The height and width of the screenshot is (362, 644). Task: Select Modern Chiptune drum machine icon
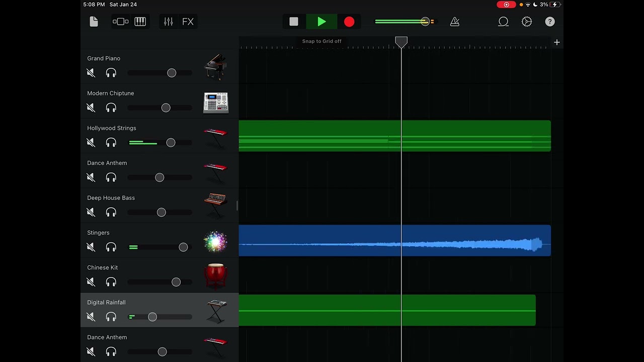click(x=216, y=103)
